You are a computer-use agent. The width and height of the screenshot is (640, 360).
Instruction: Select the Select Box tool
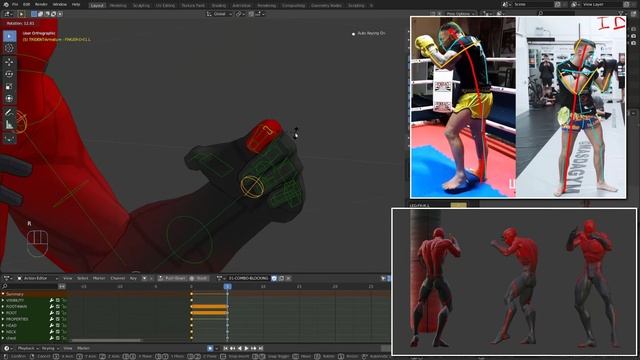(9, 36)
